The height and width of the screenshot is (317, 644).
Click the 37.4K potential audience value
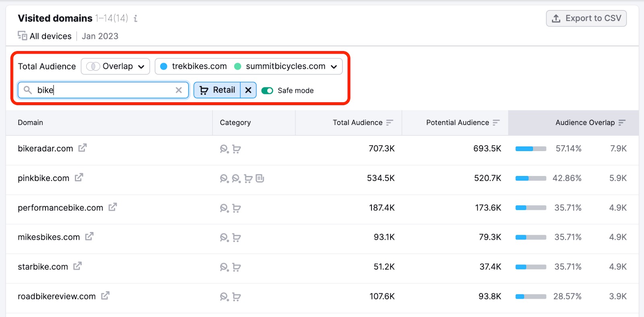[x=490, y=267]
